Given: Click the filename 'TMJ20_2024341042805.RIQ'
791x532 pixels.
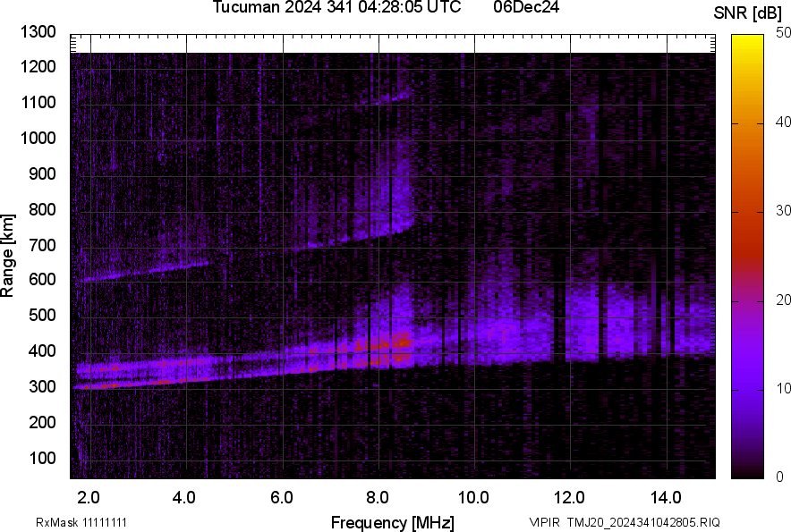Looking at the screenshot, I should (643, 522).
